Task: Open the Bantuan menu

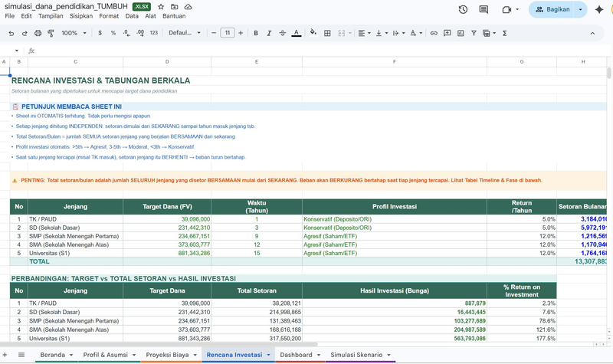Action: (174, 16)
